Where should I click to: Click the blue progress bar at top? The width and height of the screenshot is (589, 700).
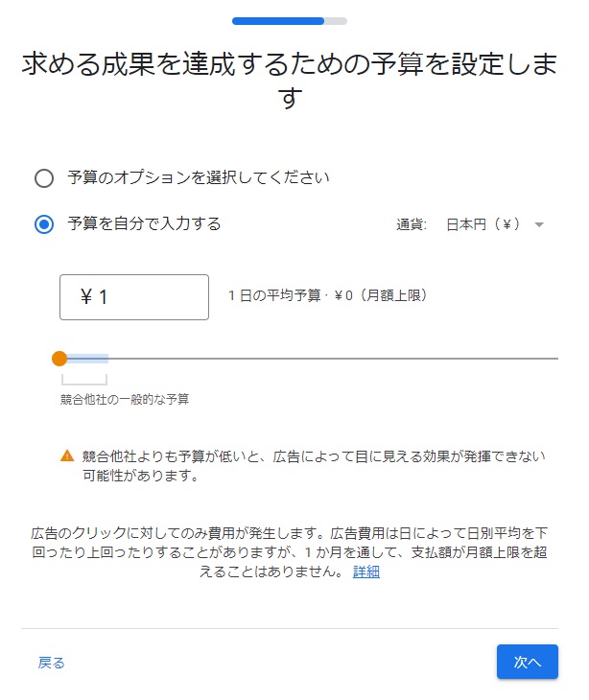click(x=278, y=21)
